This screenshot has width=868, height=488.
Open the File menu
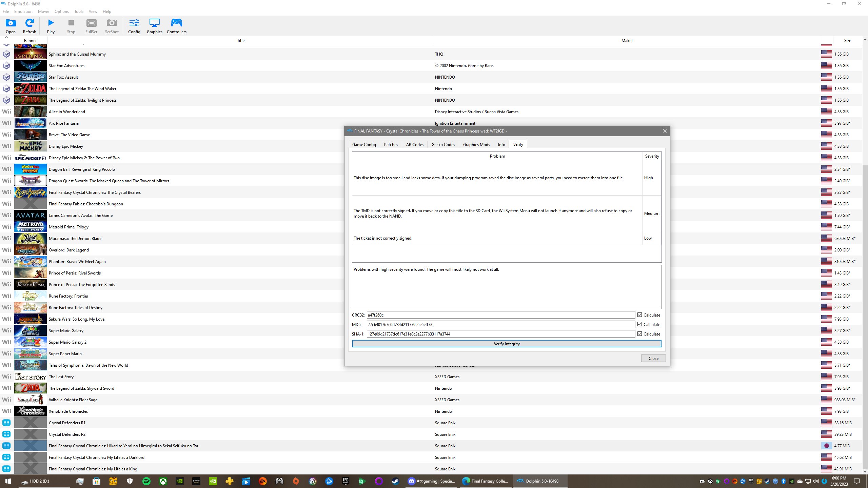[6, 12]
